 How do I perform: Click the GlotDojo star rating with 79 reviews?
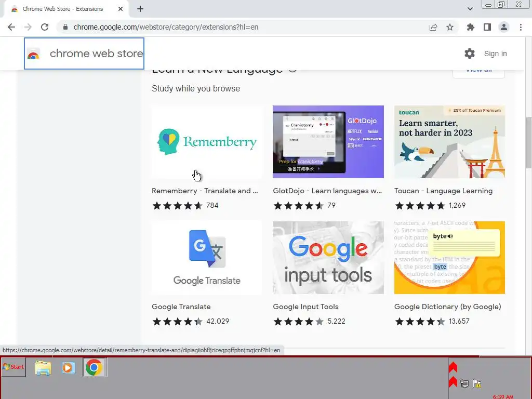304,206
